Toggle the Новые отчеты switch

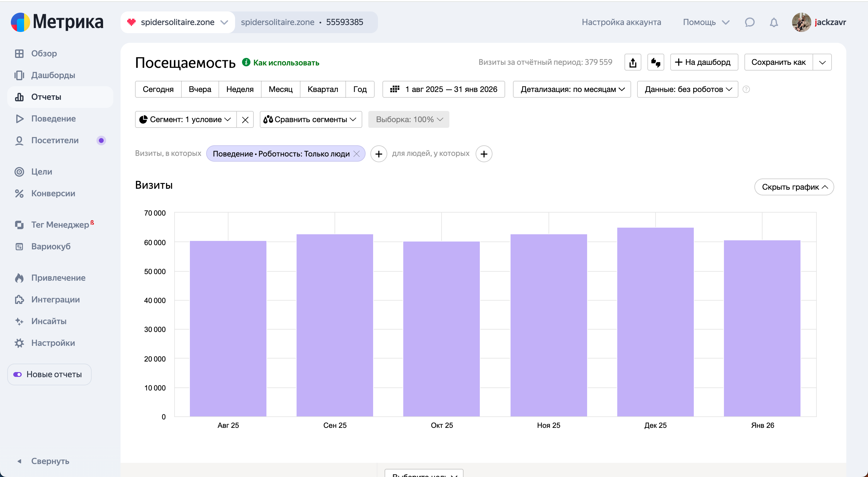17,374
